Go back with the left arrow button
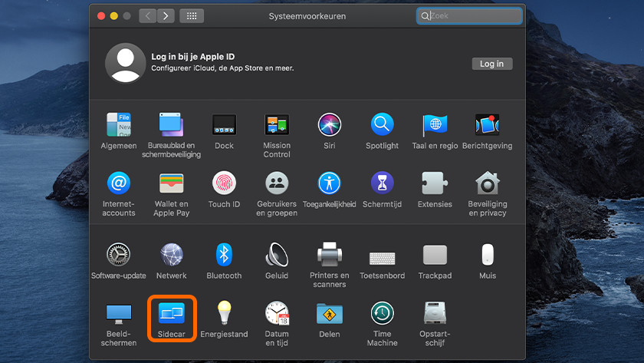This screenshot has width=644, height=363. point(147,16)
